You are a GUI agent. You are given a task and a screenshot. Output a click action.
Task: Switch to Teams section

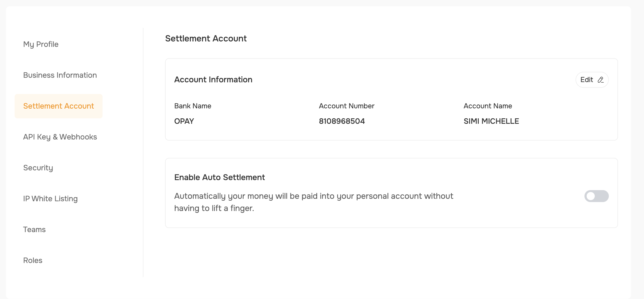tap(34, 229)
